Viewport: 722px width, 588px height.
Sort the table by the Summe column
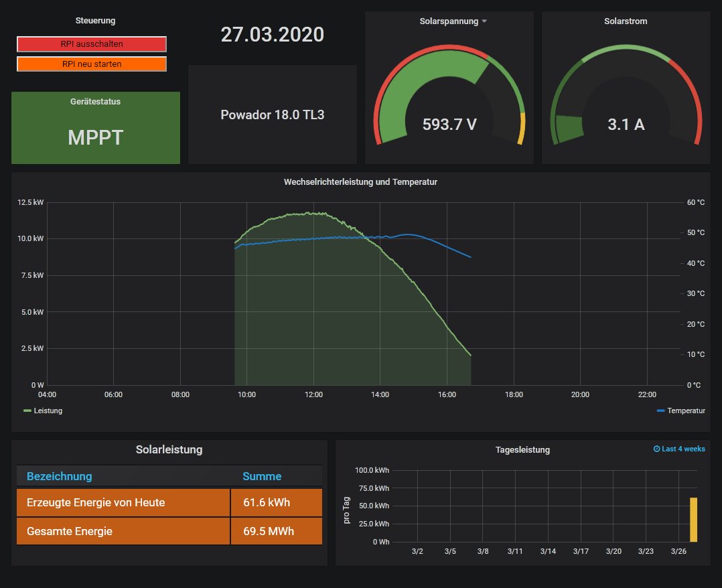(x=262, y=477)
